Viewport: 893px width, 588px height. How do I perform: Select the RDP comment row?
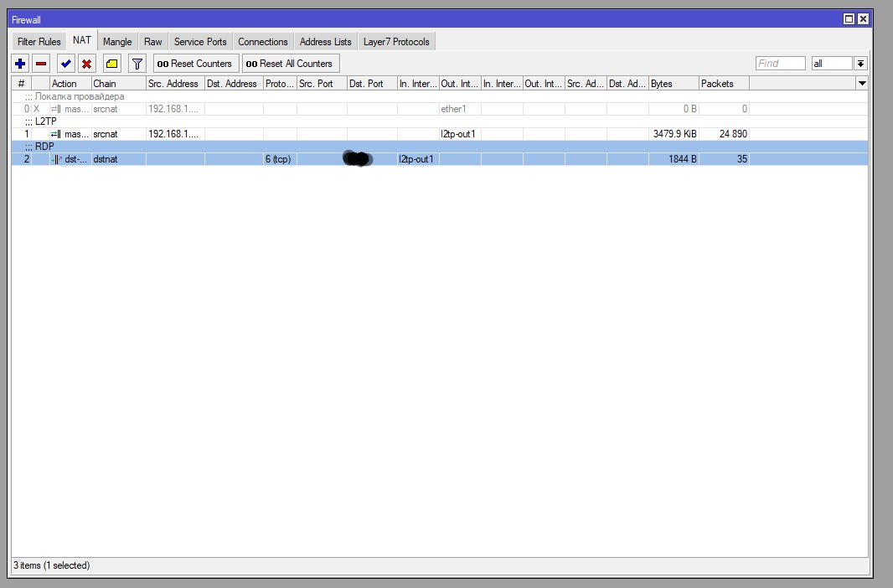(x=440, y=147)
